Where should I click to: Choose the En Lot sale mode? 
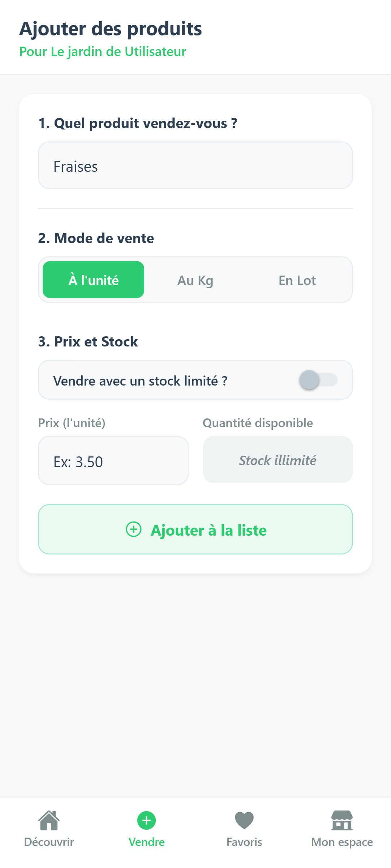pos(297,280)
